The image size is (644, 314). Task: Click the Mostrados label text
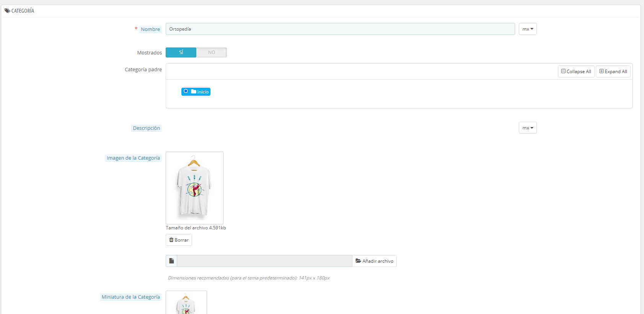click(x=150, y=52)
